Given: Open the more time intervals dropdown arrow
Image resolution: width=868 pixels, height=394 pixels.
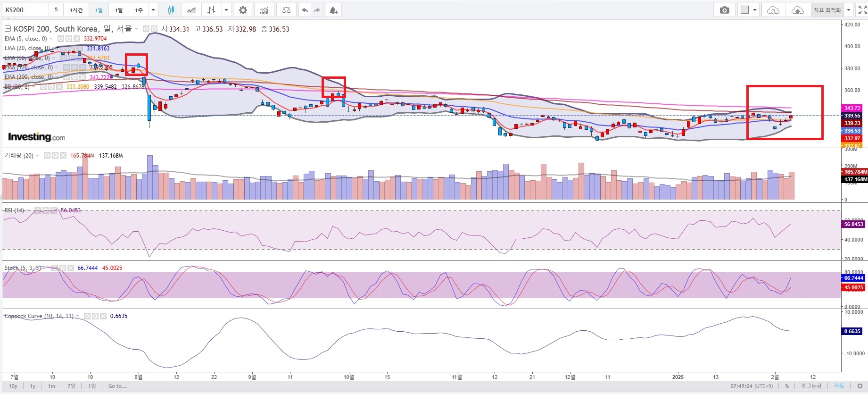Looking at the screenshot, I should (x=153, y=10).
